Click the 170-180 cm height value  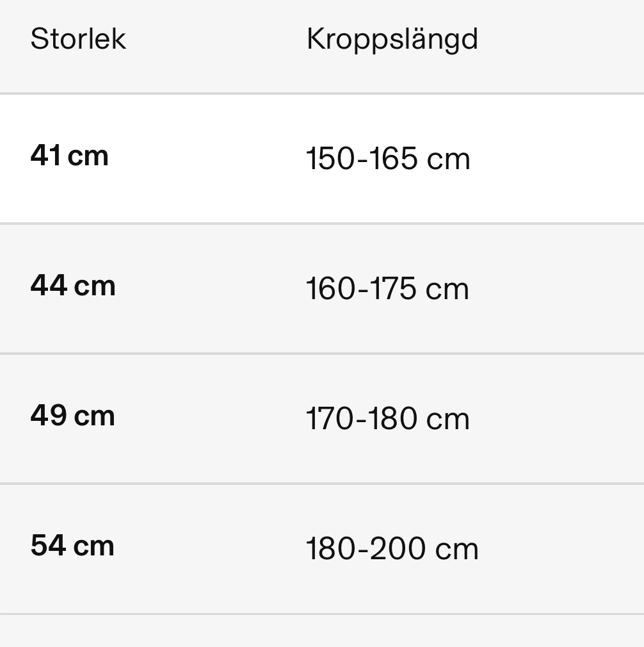click(387, 418)
